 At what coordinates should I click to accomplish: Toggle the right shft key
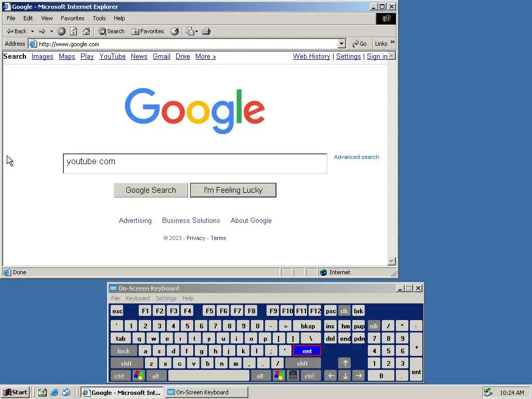coord(302,363)
